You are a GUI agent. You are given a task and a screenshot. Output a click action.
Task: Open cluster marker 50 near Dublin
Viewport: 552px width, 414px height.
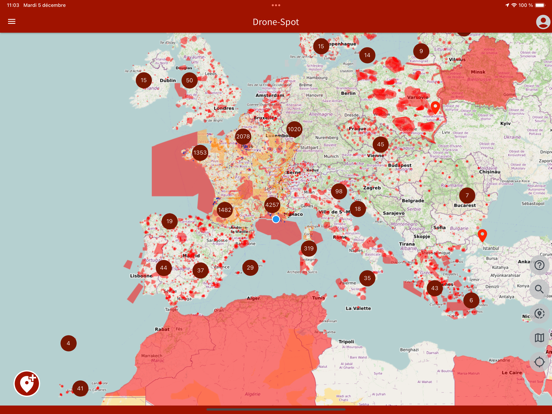coord(189,81)
